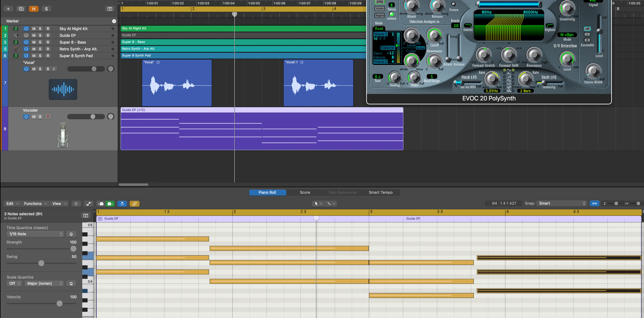
Task: Click the Step Sequencer tab
Action: [342, 192]
